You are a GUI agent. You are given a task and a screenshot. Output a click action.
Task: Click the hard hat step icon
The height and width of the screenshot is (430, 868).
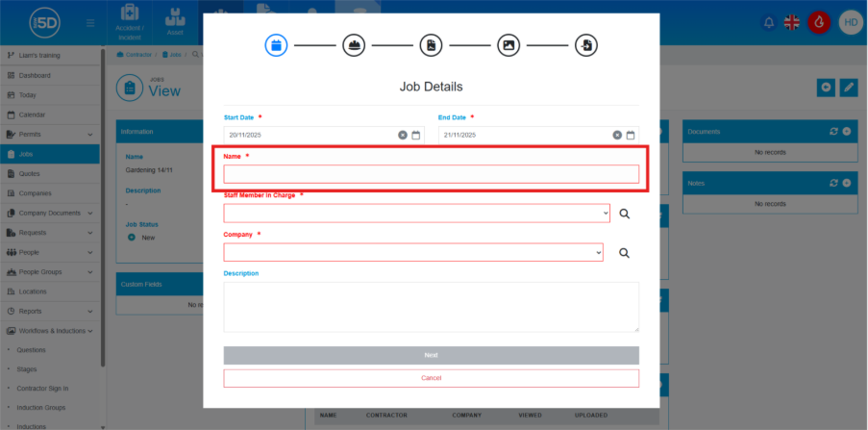tap(354, 45)
